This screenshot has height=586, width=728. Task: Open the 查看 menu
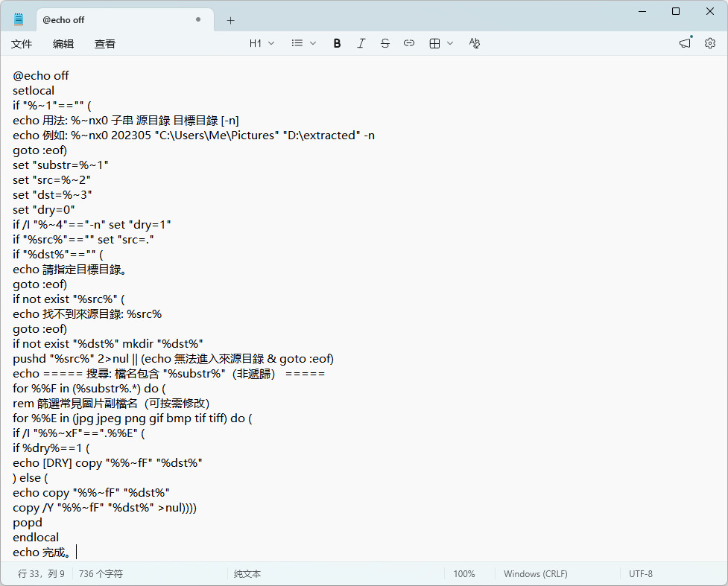click(105, 44)
